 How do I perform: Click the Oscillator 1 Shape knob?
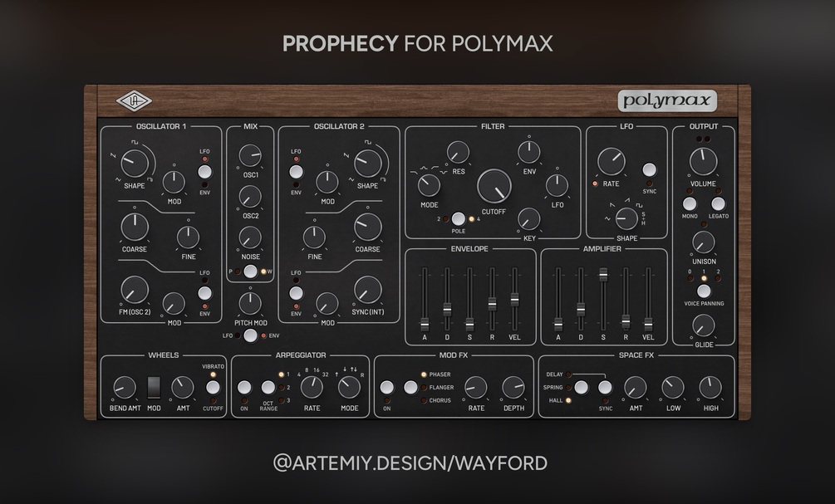(x=135, y=163)
